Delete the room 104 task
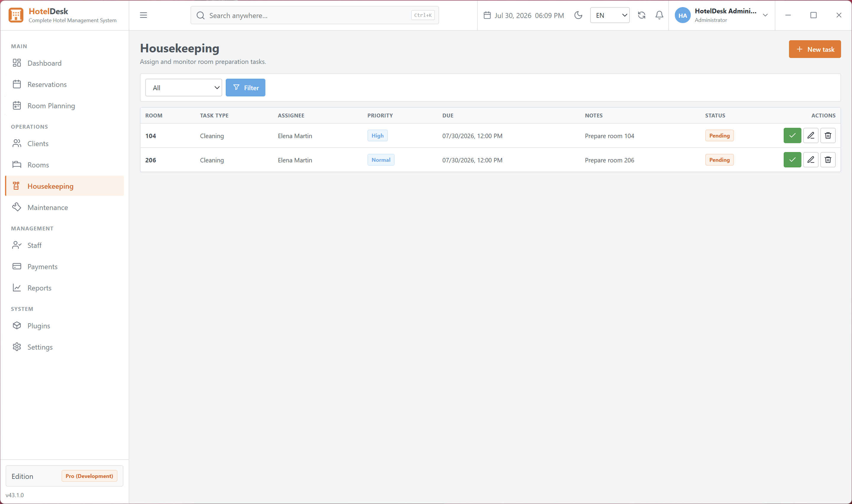The image size is (852, 504). pos(828,135)
